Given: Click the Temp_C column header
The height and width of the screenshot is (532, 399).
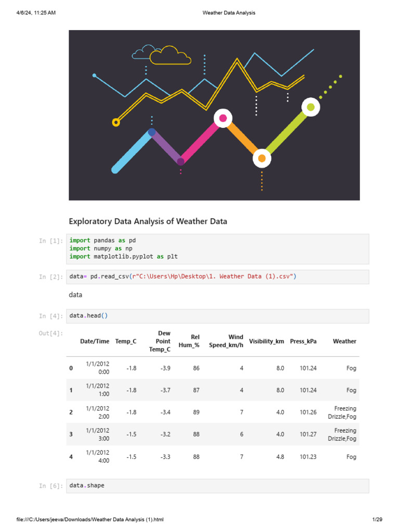Looking at the screenshot, I should pyautogui.click(x=126, y=341).
